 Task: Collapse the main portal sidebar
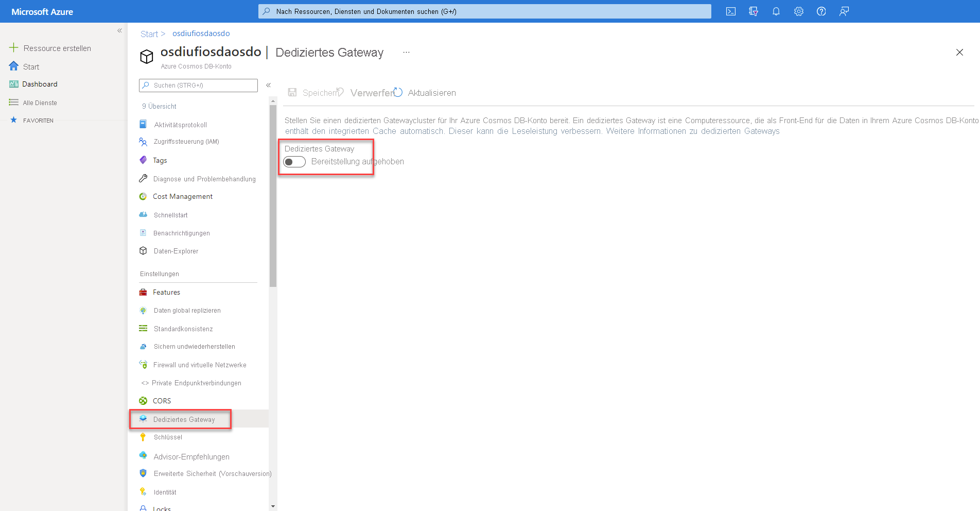tap(119, 30)
